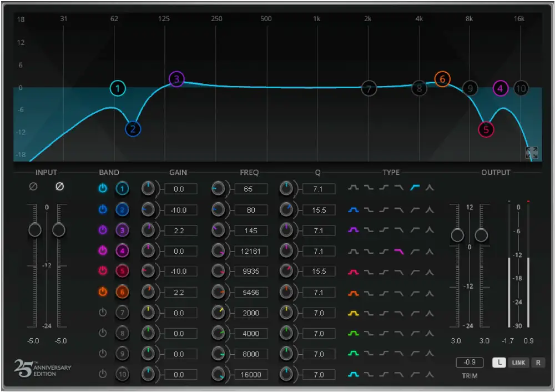Click the left channel phase invert icon
This screenshot has height=392, width=555.
pos(34,186)
